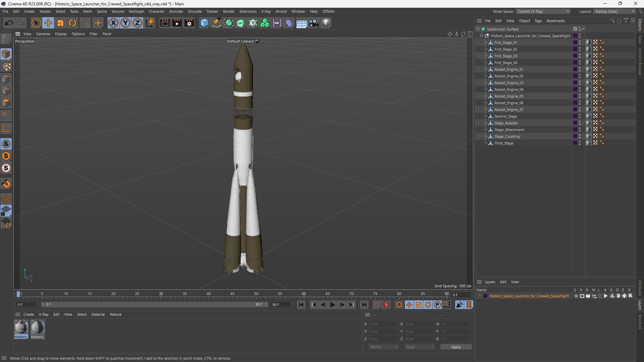The height and width of the screenshot is (362, 644).
Task: Collapse the Subdivision Surface tree node
Action: point(478,29)
